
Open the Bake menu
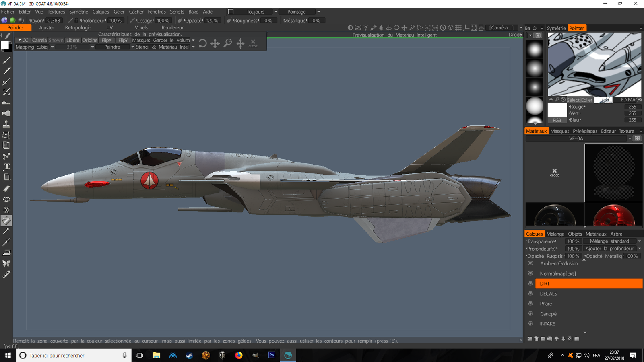[x=194, y=12]
